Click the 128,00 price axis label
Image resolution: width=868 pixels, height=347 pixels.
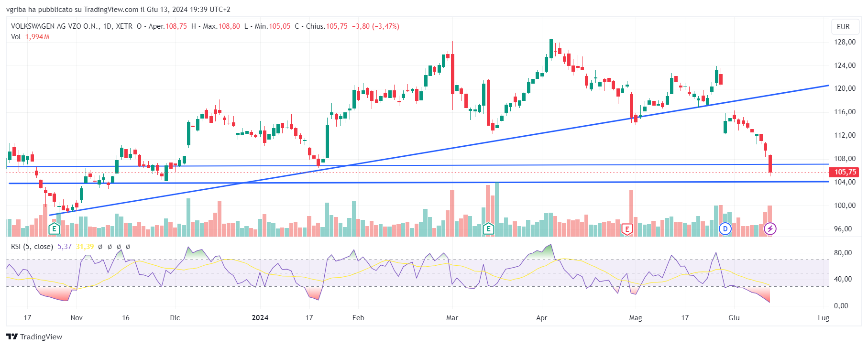click(x=845, y=42)
